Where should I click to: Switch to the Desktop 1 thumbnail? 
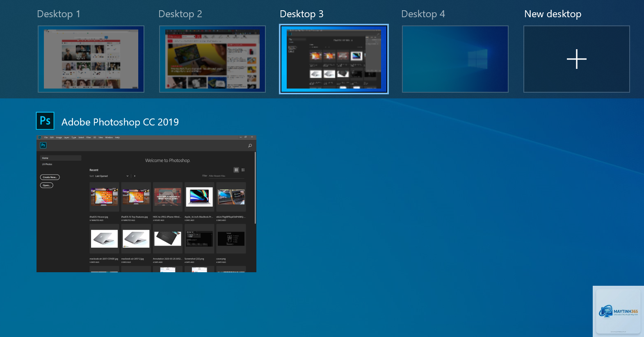coord(91,59)
